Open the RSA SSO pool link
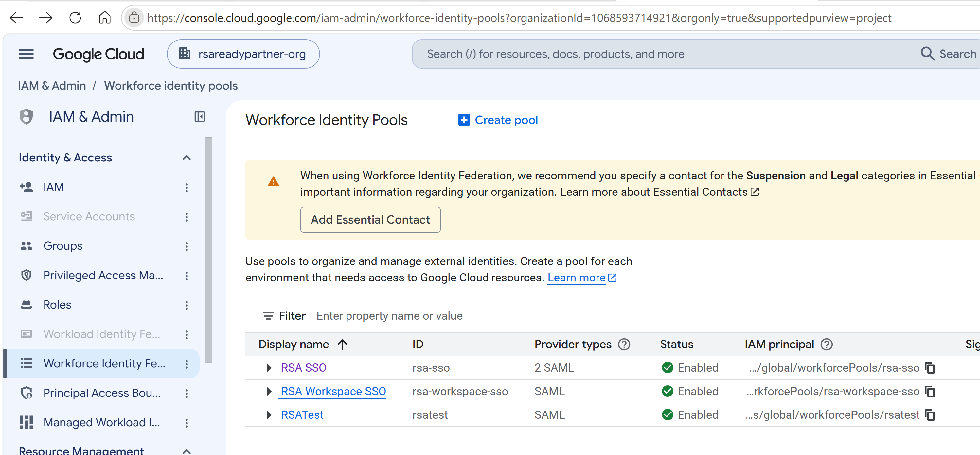 coord(303,368)
